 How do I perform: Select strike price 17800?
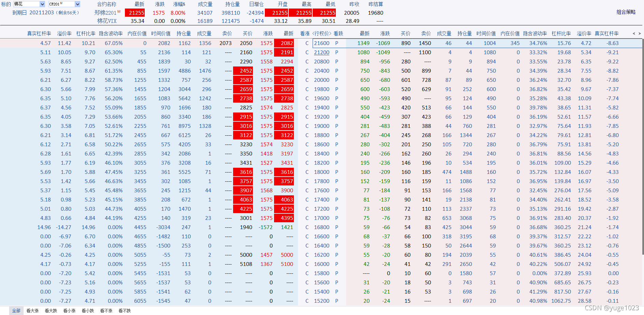pos(322,181)
